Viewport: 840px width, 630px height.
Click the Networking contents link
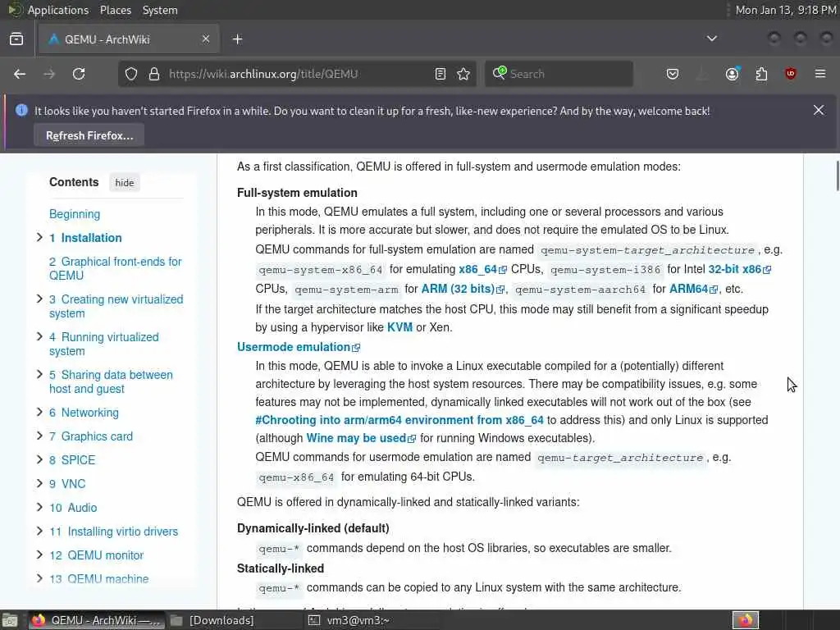coord(84,413)
